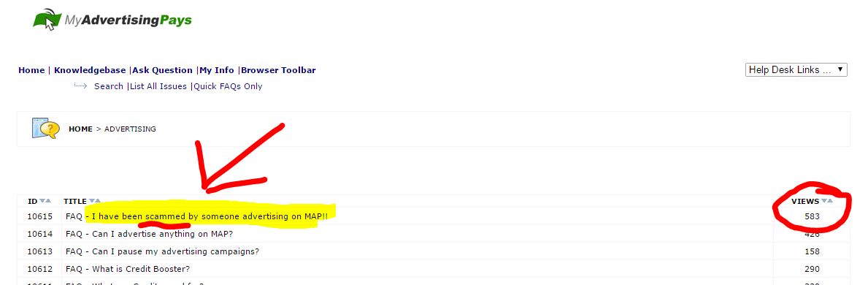This screenshot has height=285, width=868.
Task: Open the Knowledgebase menu item
Action: 90,70
